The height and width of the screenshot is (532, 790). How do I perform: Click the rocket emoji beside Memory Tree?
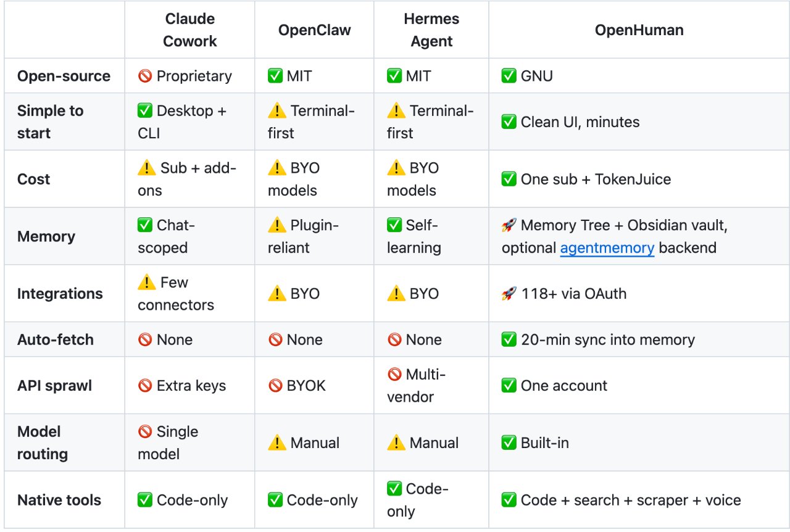509,226
